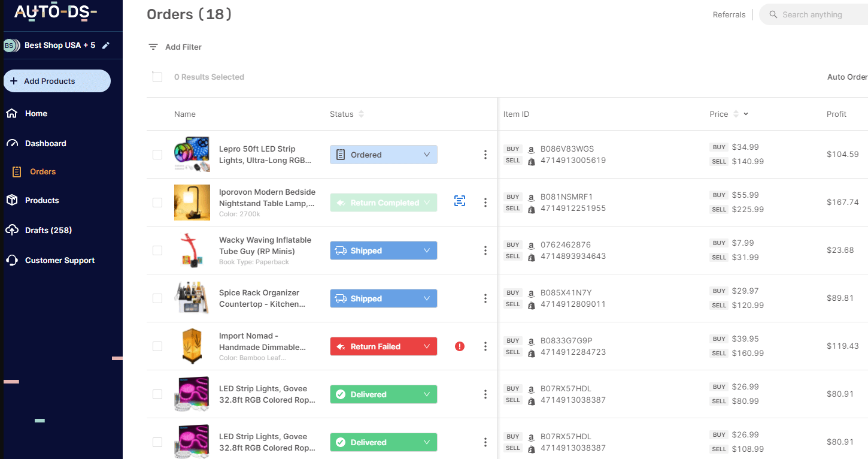Click the red error alert icon on Return Failed order

460,346
